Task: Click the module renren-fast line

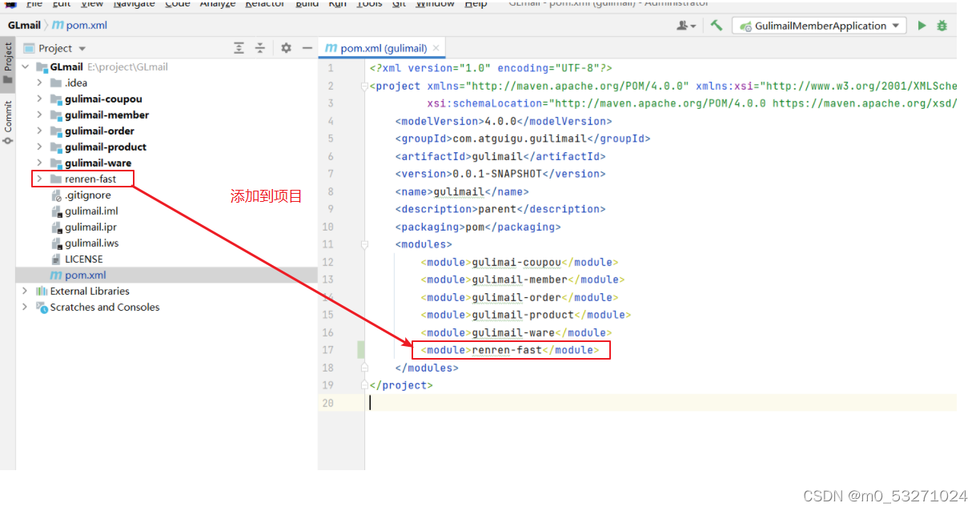Action: click(509, 350)
